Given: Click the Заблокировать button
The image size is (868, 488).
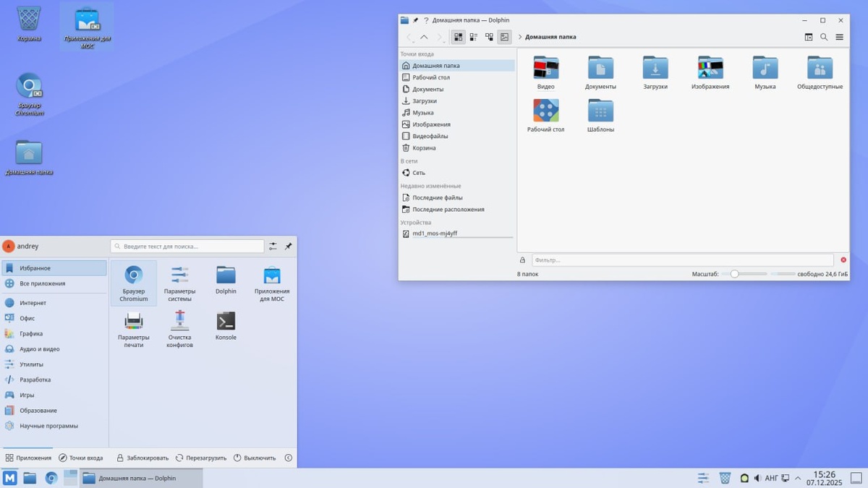Looking at the screenshot, I should 142,458.
